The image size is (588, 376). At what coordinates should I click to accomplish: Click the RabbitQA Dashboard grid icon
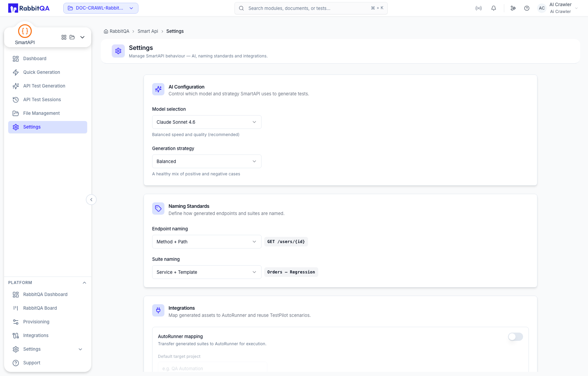(16, 295)
